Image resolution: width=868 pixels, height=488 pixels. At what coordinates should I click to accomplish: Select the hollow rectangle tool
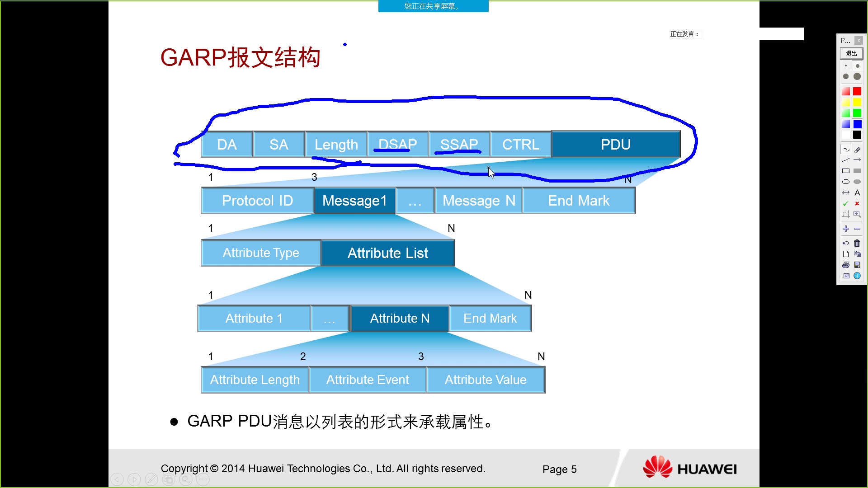pos(846,171)
